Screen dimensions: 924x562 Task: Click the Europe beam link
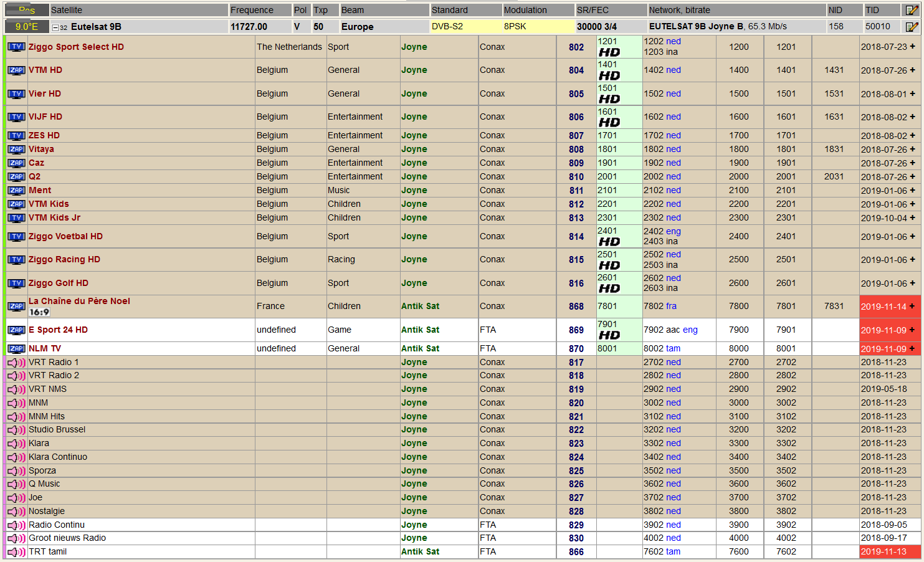pyautogui.click(x=358, y=27)
